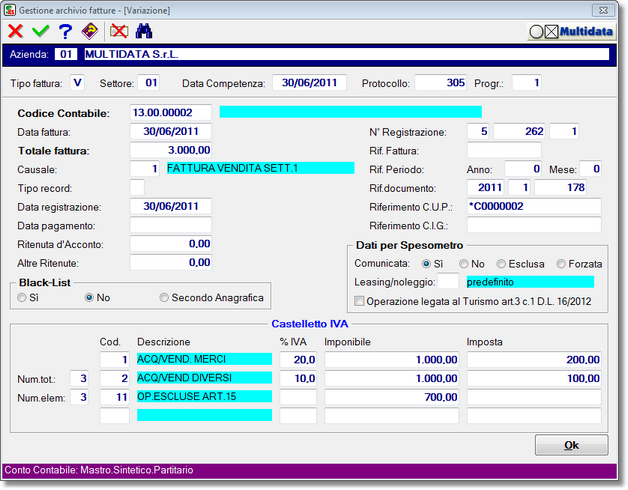628x490 pixels.
Task: Click the Leasing/noleggio code field
Action: pyautogui.click(x=448, y=281)
